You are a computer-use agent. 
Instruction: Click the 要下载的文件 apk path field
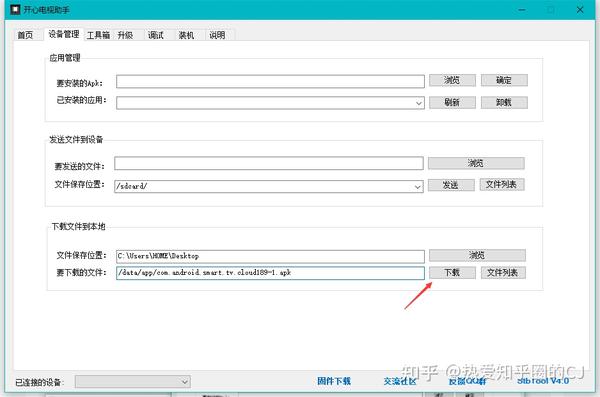270,273
